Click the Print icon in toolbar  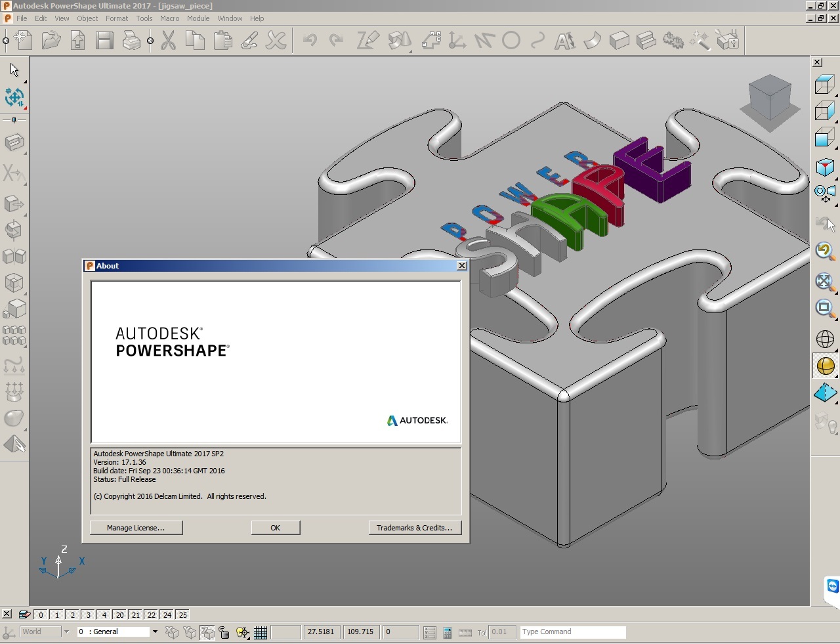[131, 41]
